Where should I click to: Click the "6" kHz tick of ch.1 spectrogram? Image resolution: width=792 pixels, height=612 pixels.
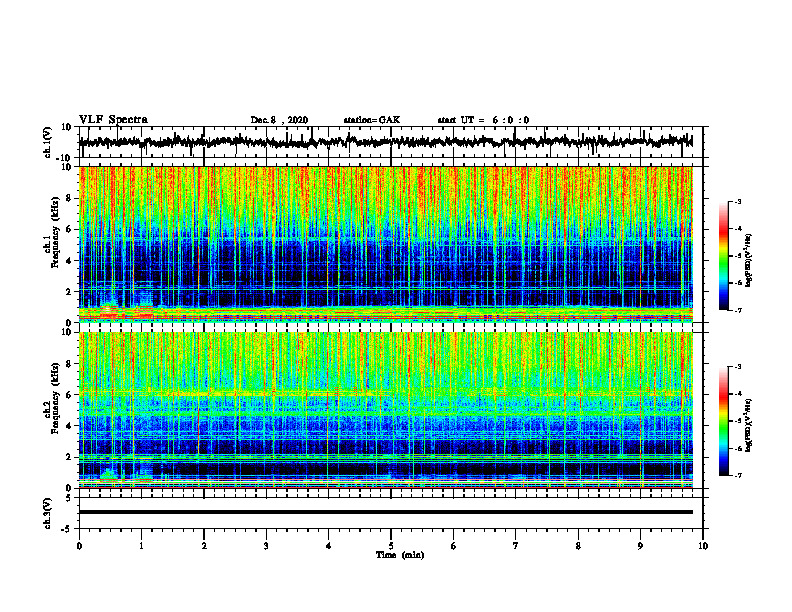pos(70,230)
